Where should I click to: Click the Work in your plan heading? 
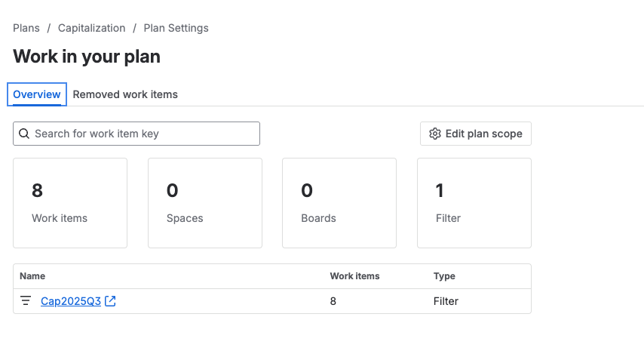87,57
